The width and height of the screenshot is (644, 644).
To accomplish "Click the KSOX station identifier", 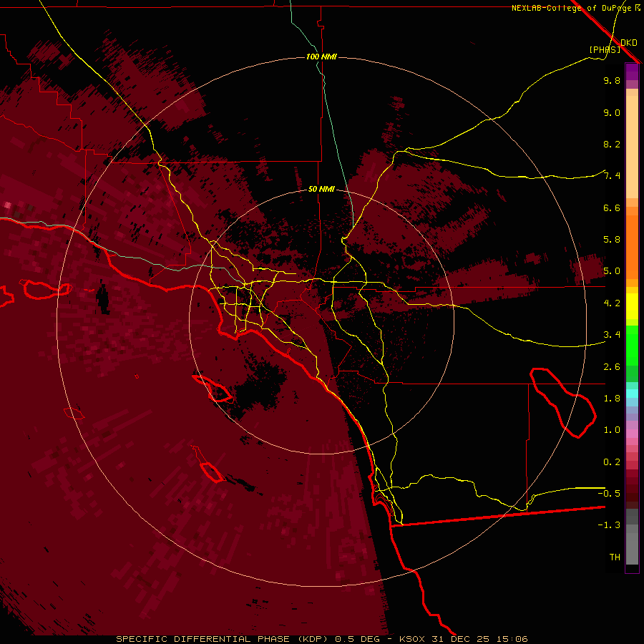I will point(412,639).
